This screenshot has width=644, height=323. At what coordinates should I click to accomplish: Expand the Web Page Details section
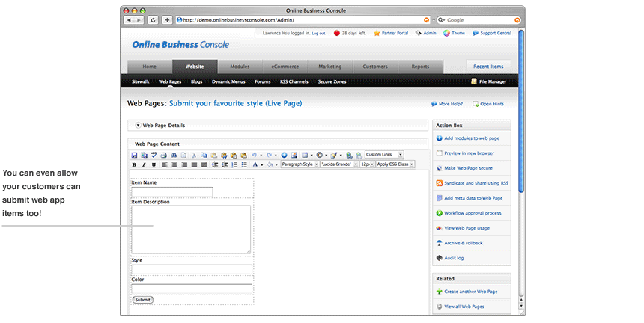138,125
